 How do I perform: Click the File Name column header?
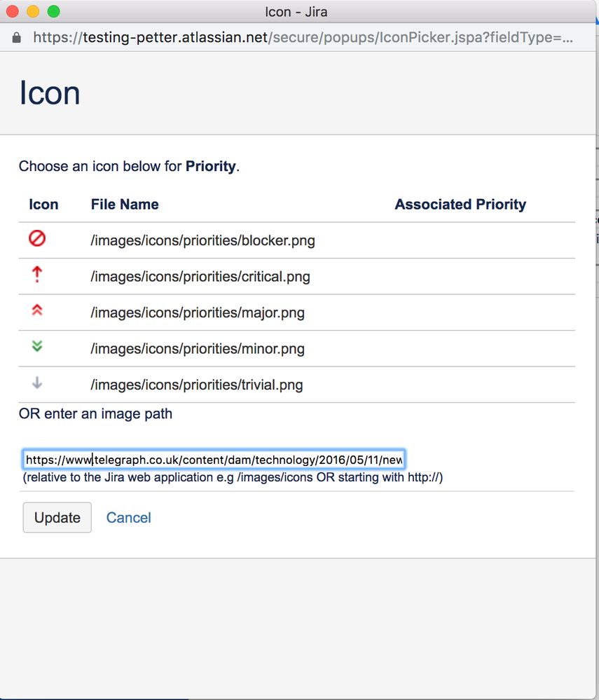click(125, 205)
